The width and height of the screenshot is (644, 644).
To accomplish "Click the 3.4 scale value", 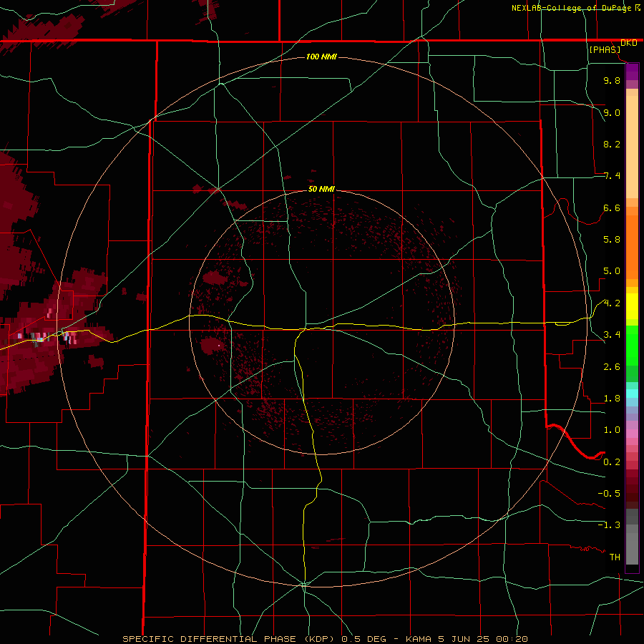I will [x=612, y=335].
